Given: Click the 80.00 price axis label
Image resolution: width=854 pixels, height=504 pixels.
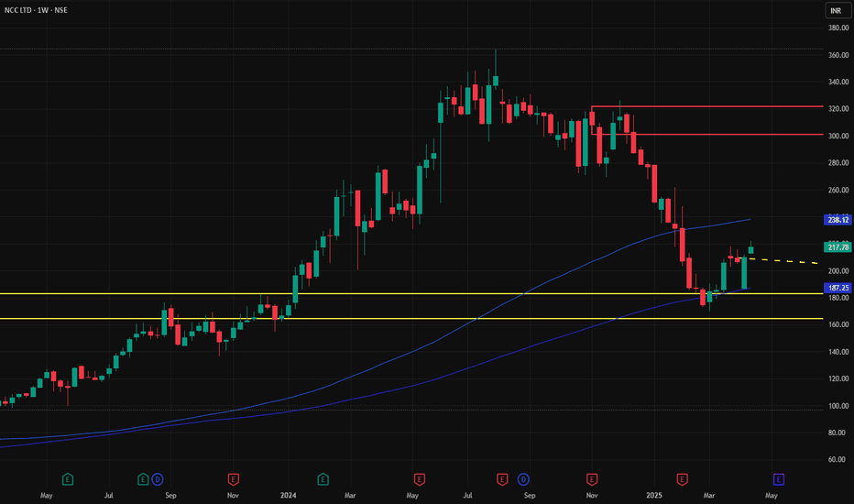Looking at the screenshot, I should [838, 433].
